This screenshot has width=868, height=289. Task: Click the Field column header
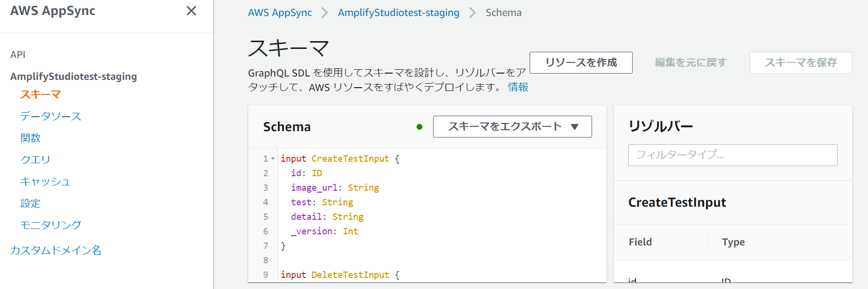(x=640, y=242)
